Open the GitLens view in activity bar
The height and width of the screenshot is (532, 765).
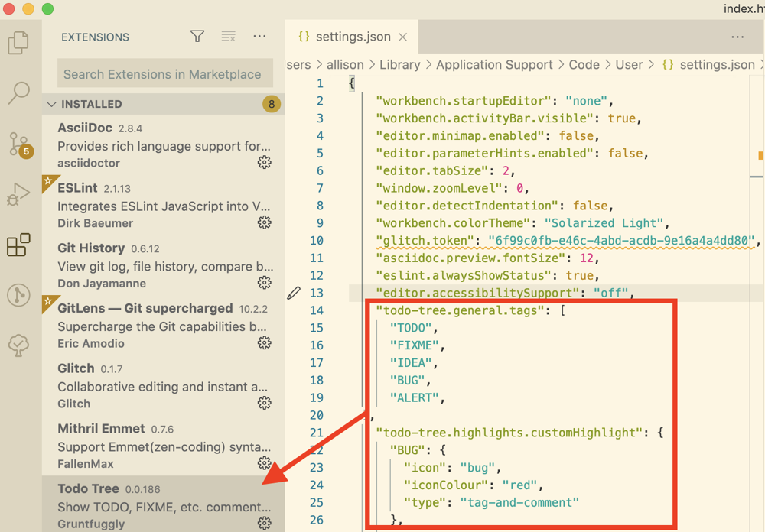[18, 295]
